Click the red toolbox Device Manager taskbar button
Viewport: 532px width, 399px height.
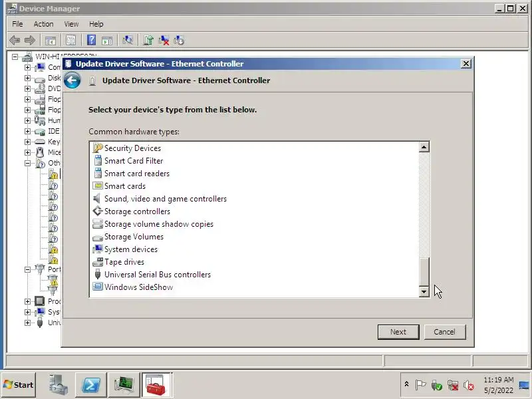tap(156, 385)
